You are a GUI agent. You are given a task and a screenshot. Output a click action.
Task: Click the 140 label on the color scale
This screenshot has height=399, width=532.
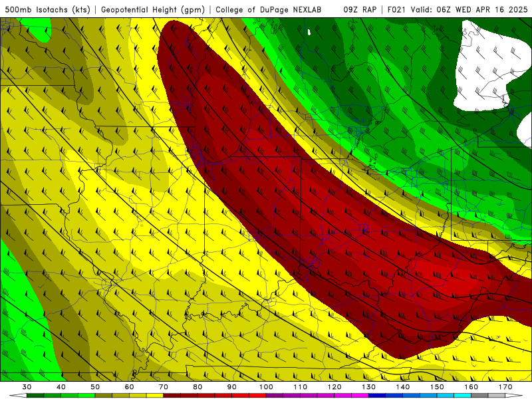point(403,387)
